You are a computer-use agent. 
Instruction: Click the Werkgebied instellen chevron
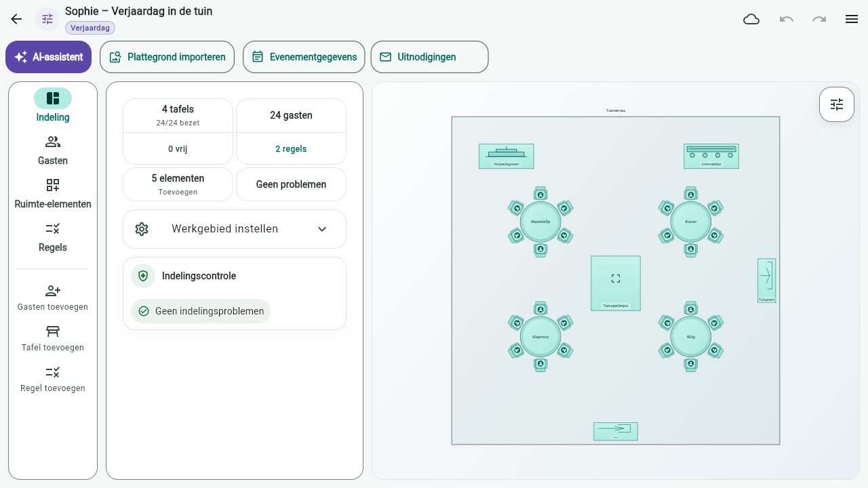click(322, 229)
